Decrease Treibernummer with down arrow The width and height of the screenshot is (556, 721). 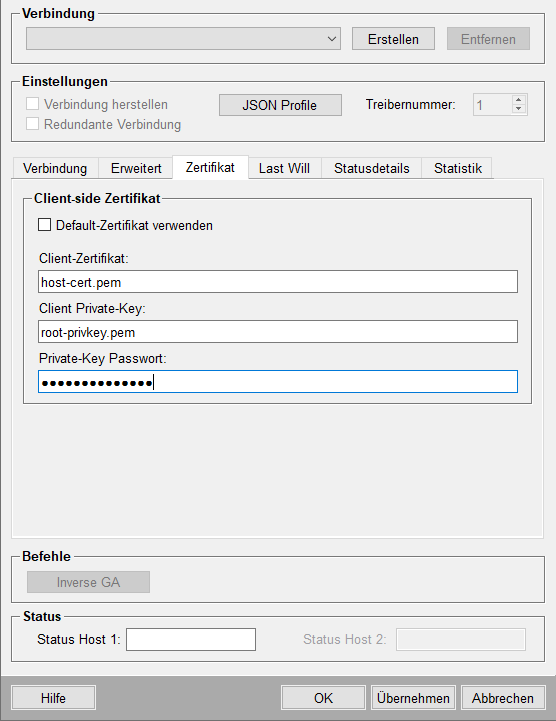click(519, 109)
